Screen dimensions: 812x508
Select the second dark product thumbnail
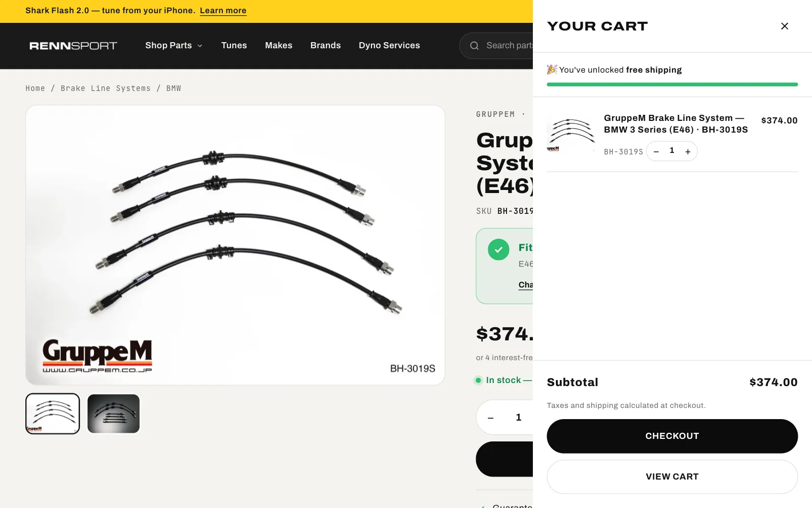[114, 414]
